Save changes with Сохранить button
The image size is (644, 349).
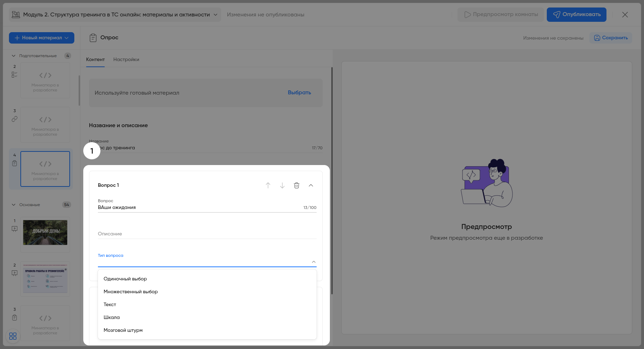[611, 38]
